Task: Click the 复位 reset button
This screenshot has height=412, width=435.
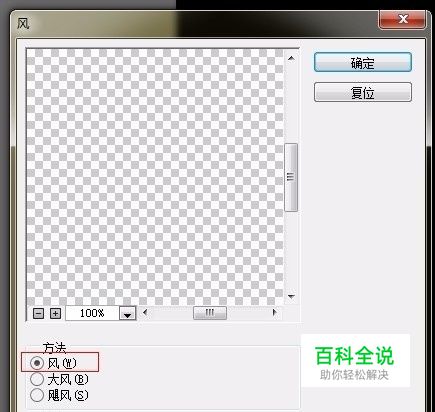Action: tap(363, 92)
